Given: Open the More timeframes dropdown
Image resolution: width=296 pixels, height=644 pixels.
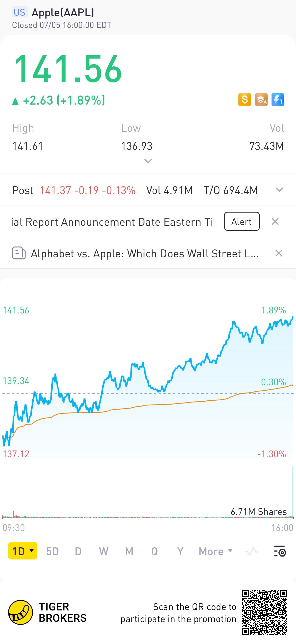Looking at the screenshot, I should pyautogui.click(x=215, y=551).
